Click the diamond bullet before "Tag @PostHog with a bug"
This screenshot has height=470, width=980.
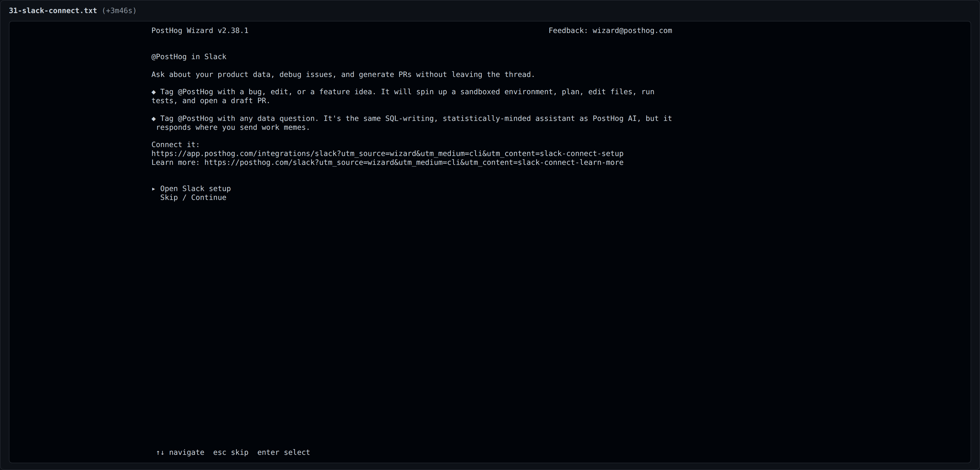click(154, 92)
